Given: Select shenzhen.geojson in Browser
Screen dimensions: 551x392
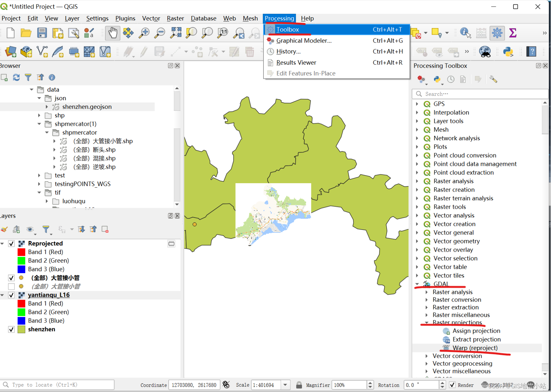Looking at the screenshot, I should coord(87,107).
